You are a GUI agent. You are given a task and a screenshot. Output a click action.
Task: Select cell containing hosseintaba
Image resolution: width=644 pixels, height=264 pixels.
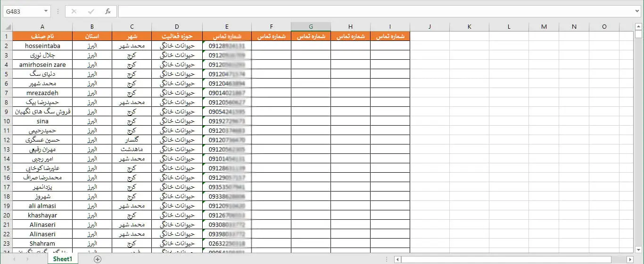(x=42, y=46)
